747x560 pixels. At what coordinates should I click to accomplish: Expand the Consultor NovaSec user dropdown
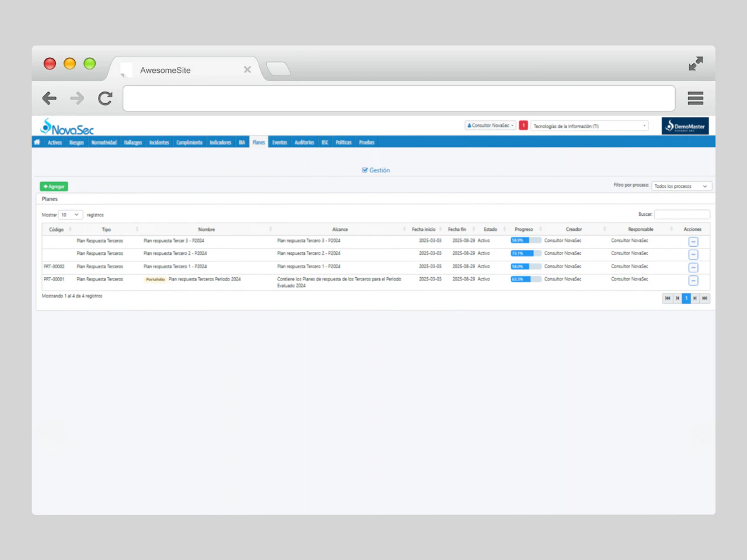(x=490, y=125)
